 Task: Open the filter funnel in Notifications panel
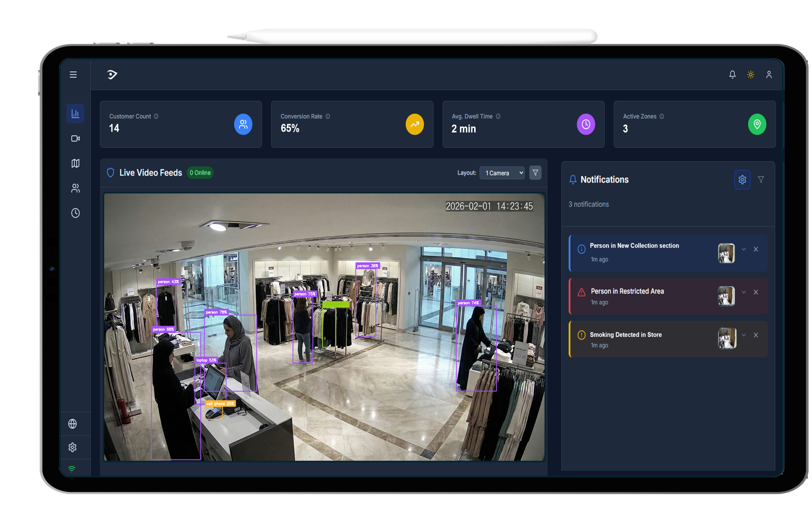761,179
